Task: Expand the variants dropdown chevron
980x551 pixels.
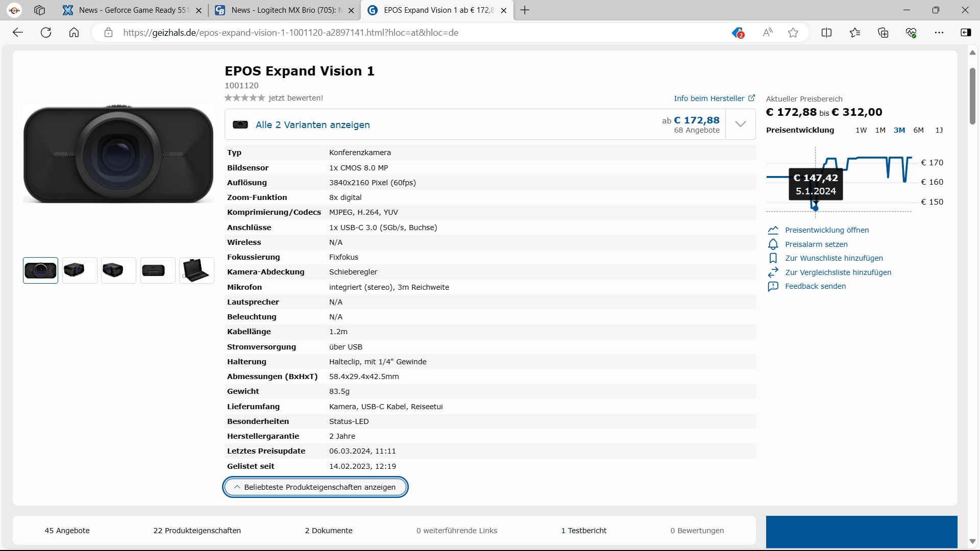Action: point(740,124)
